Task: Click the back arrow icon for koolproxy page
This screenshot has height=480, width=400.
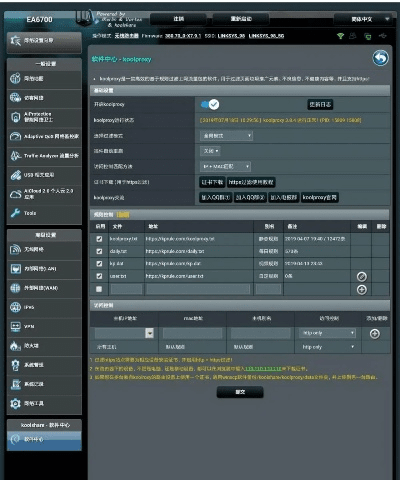Action: (x=380, y=58)
